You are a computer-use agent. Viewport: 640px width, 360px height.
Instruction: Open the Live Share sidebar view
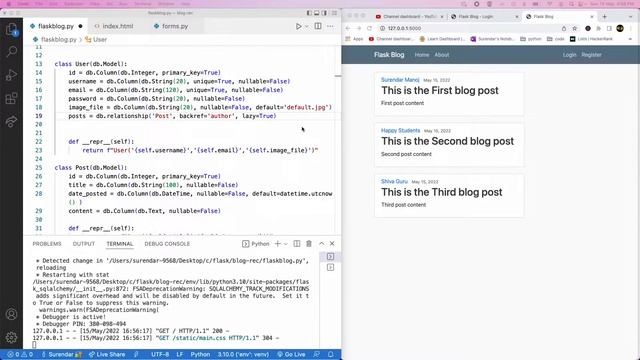point(11,121)
